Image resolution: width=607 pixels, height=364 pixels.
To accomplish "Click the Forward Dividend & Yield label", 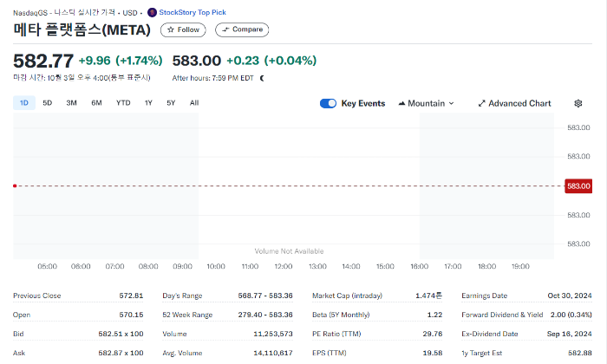I will [x=502, y=315].
